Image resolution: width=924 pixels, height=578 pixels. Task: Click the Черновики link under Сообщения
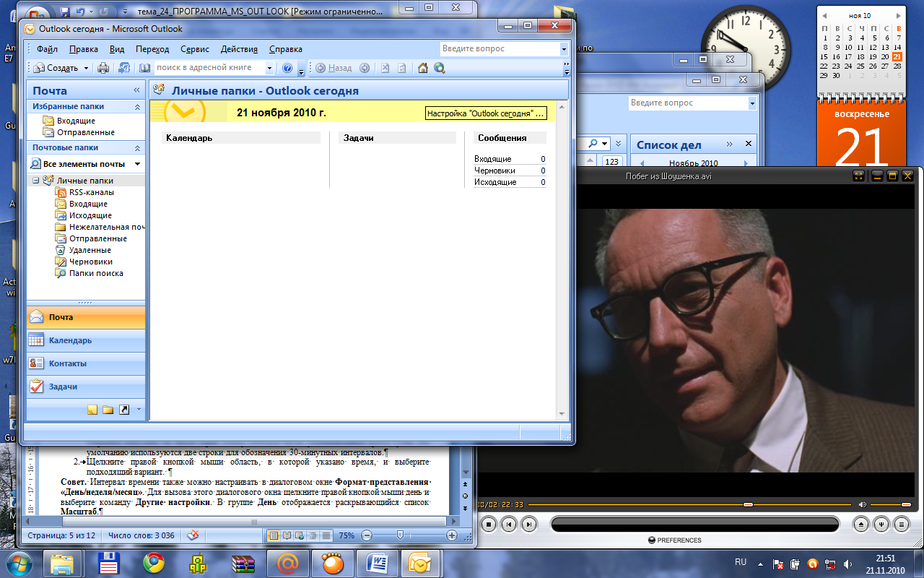click(494, 171)
